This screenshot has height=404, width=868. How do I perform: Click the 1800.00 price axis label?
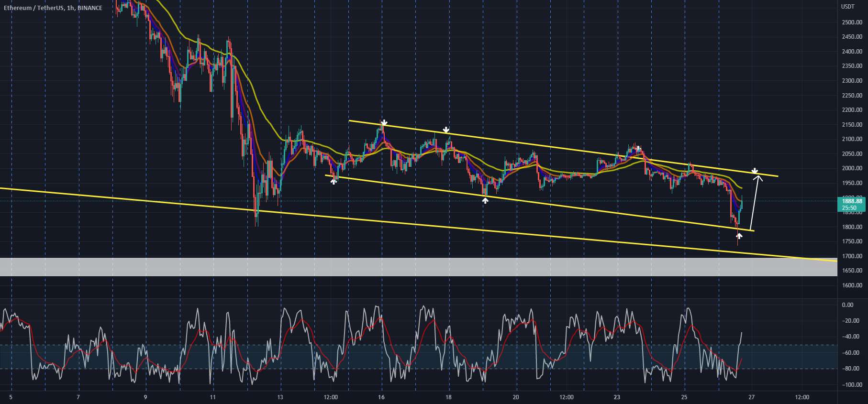pos(852,227)
